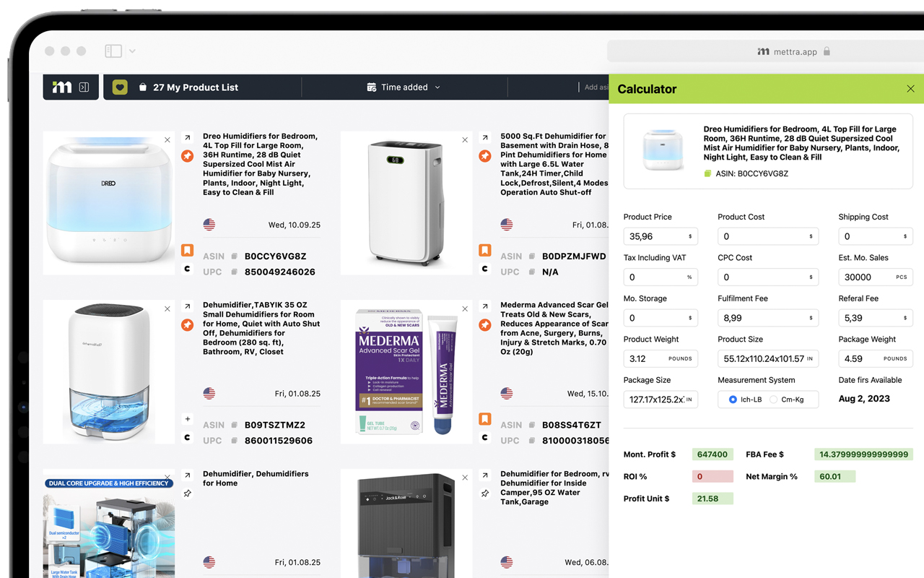Copy the UPC 850049246026
Screen dimensions: 924x578
coord(234,272)
